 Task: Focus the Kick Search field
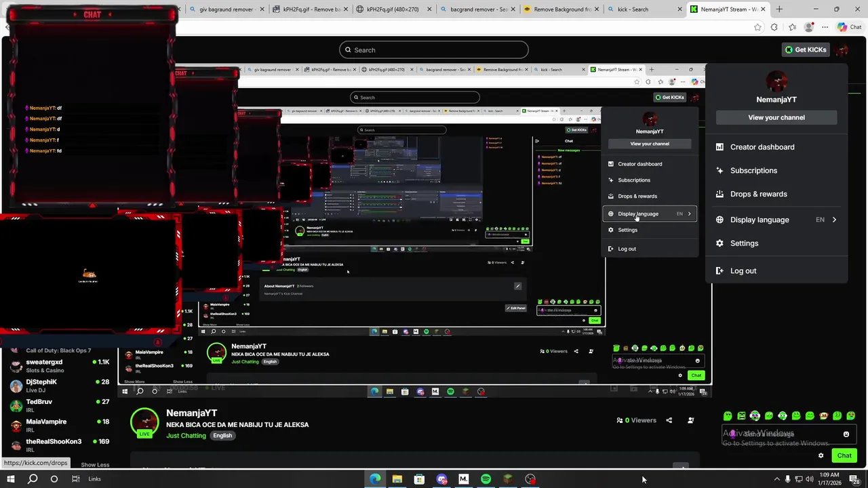(434, 49)
